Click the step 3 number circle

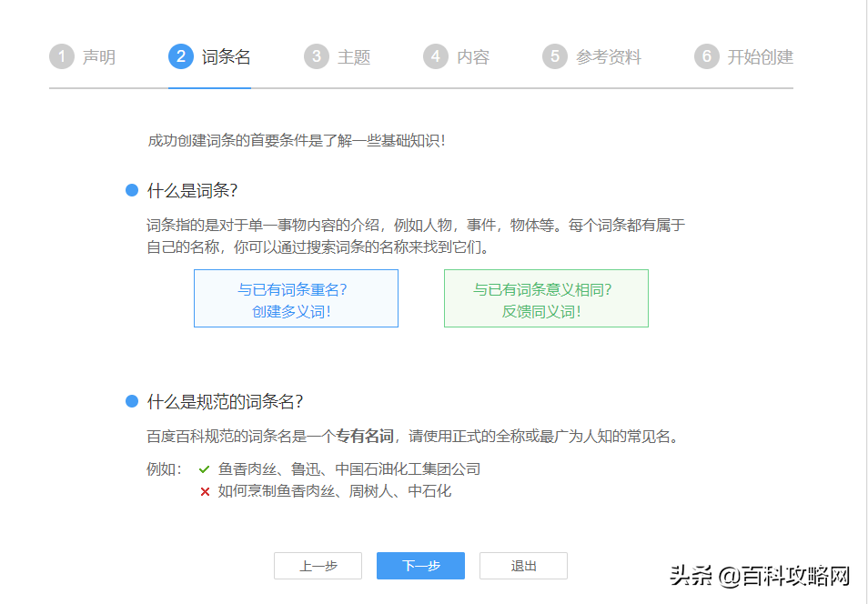click(x=316, y=56)
